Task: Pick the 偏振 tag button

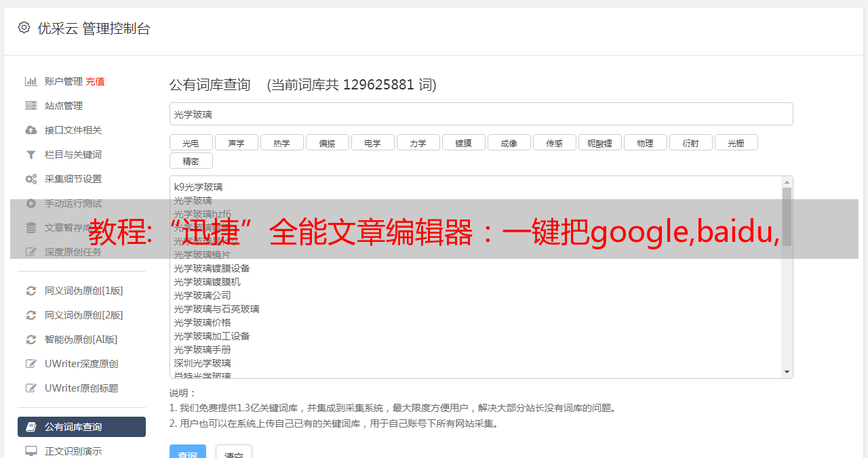Action: pos(327,142)
